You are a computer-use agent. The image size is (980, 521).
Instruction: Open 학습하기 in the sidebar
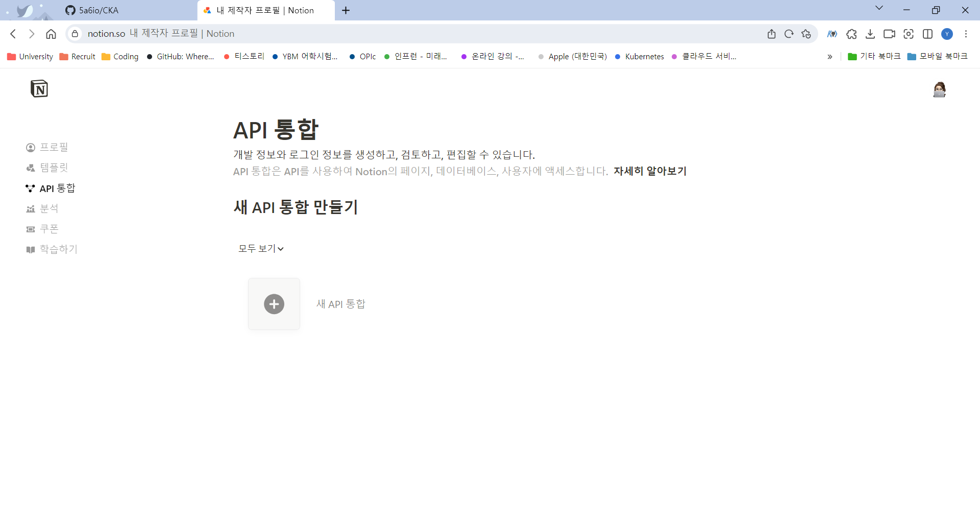tap(52, 249)
